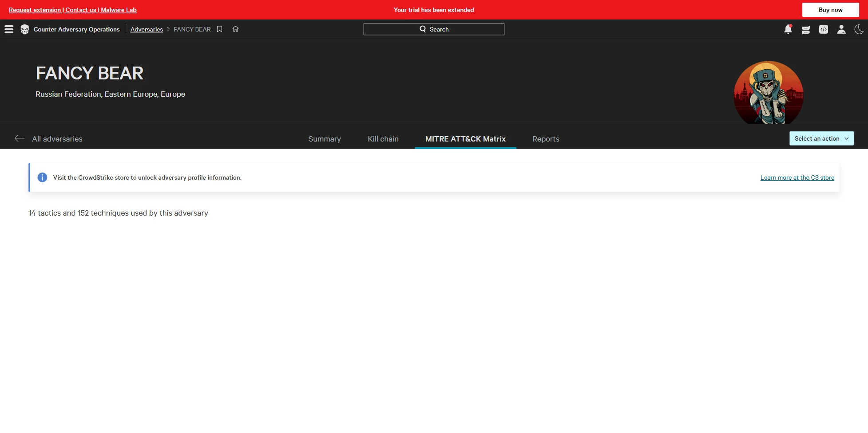Click the Contact us link
This screenshot has height=433, width=868.
81,10
